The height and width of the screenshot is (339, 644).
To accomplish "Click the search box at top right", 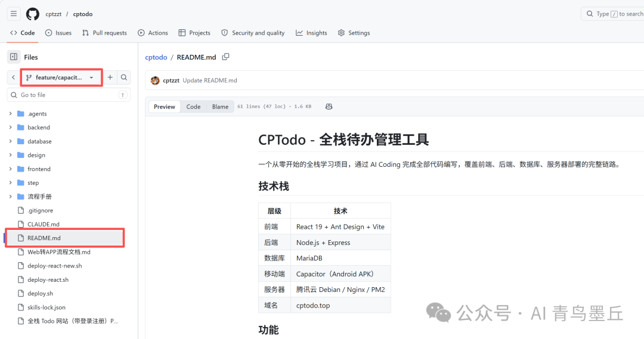I will point(613,14).
